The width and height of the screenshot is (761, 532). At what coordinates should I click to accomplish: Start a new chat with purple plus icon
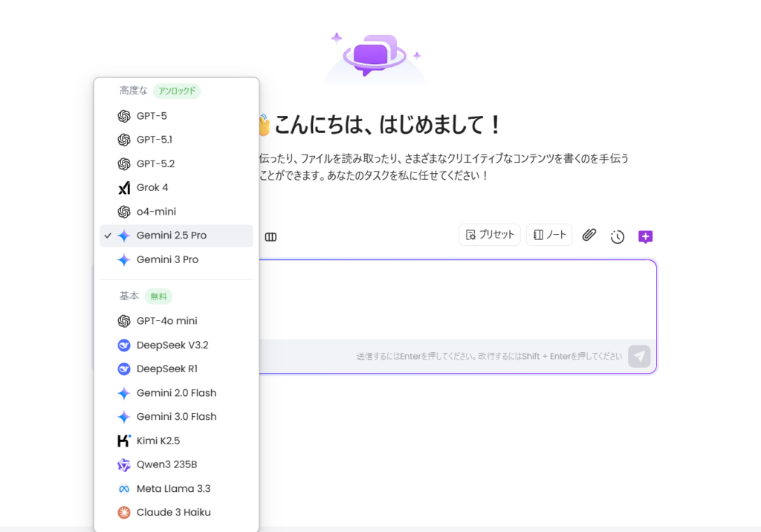point(645,236)
